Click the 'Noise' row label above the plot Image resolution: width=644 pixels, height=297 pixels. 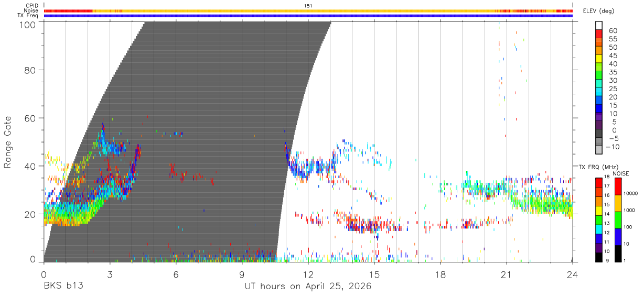coord(31,10)
